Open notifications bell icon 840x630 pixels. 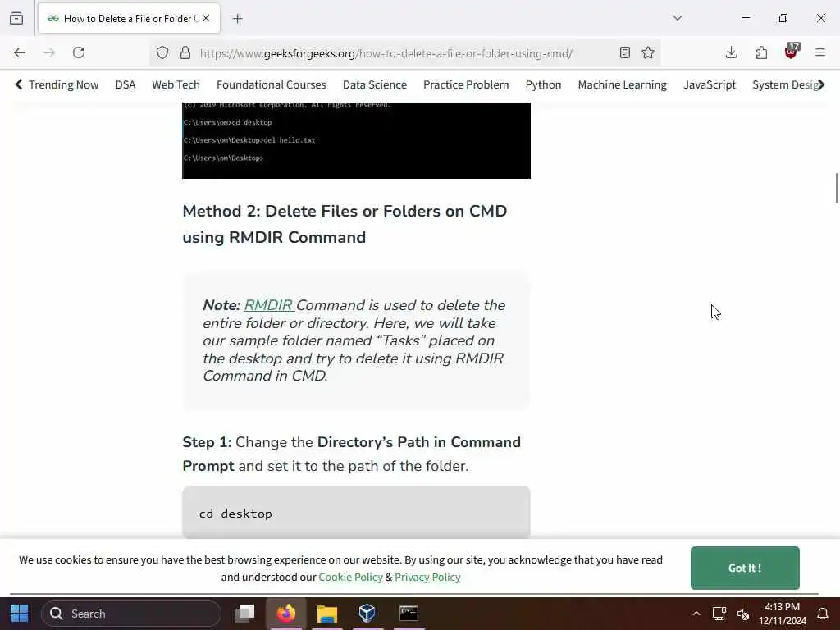(822, 614)
